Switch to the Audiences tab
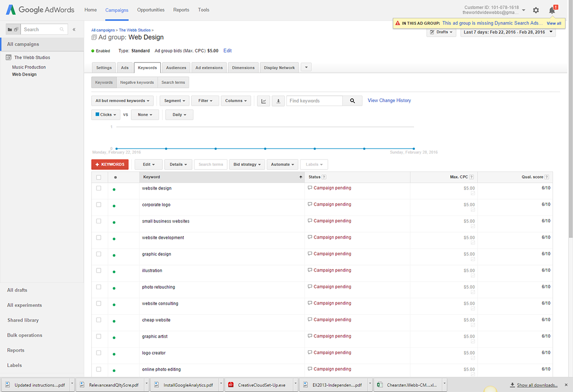The image size is (573, 392). (x=176, y=68)
